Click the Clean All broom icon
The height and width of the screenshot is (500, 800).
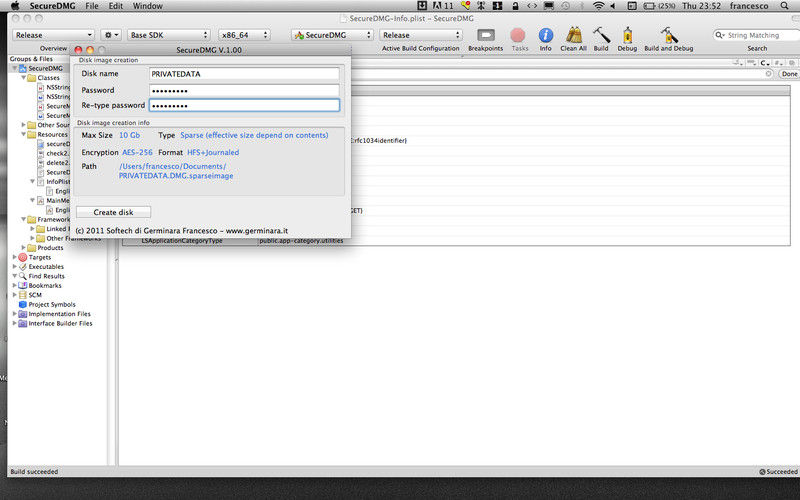click(573, 35)
